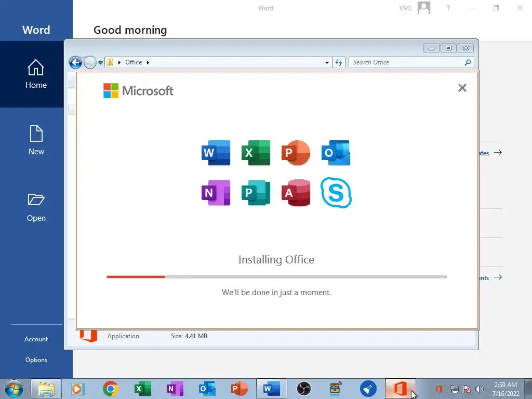Click the Explorer forward navigation button
This screenshot has width=532, height=399.
click(x=90, y=62)
